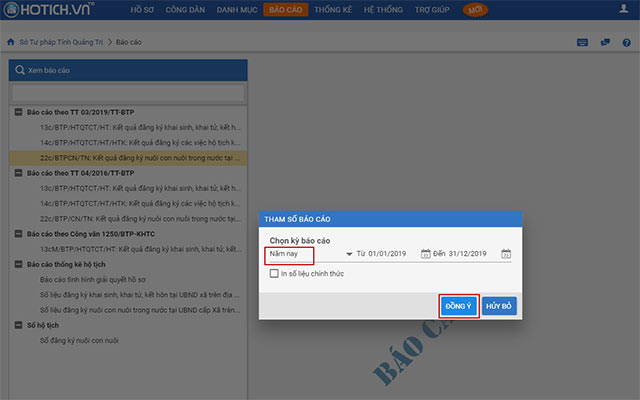The width and height of the screenshot is (640, 400).
Task: Confirm with the ĐỒNG Ý button
Action: pos(458,306)
